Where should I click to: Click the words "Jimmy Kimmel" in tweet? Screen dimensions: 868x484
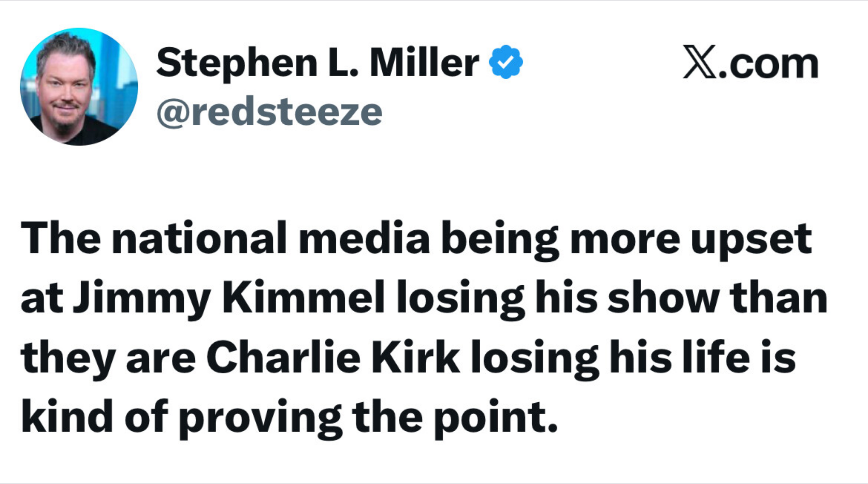tap(229, 299)
